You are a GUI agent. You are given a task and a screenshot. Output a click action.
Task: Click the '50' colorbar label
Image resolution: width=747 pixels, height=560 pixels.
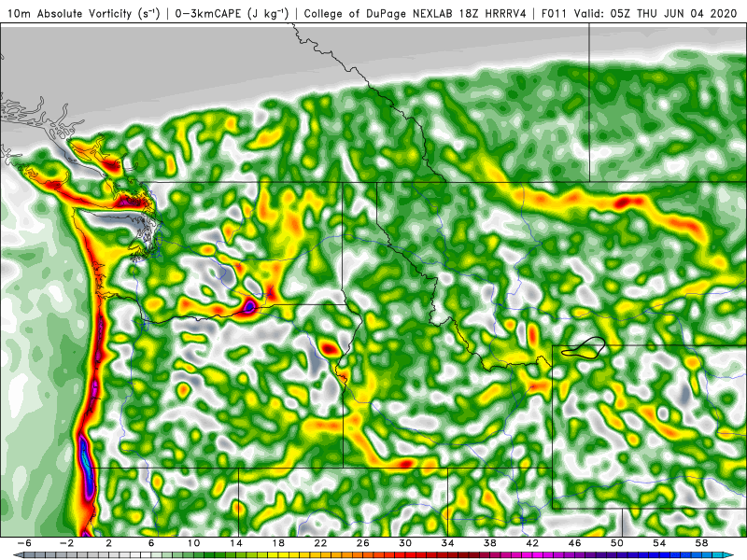pos(617,543)
